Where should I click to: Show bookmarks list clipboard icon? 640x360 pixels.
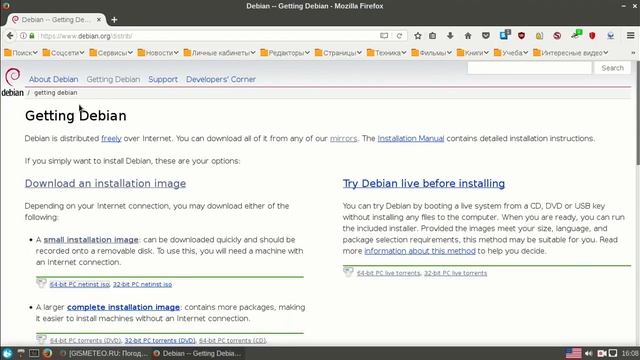pyautogui.click(x=433, y=36)
